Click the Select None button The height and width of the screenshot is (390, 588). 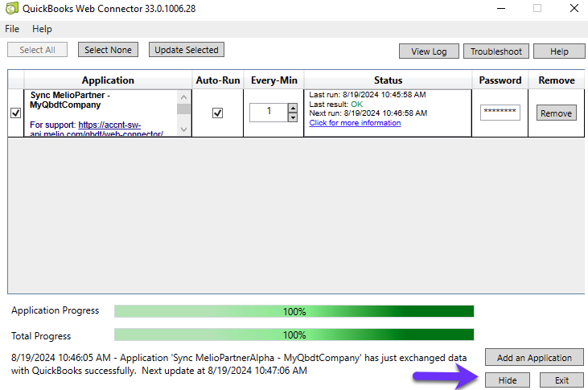[x=108, y=50]
